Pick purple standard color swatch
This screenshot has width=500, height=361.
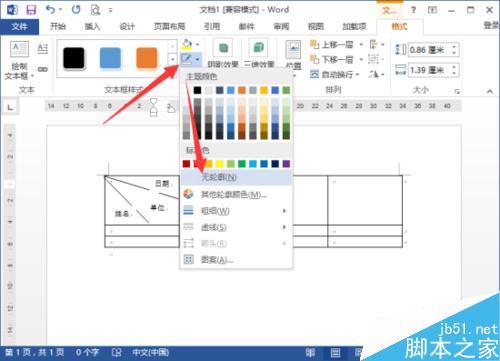point(286,164)
